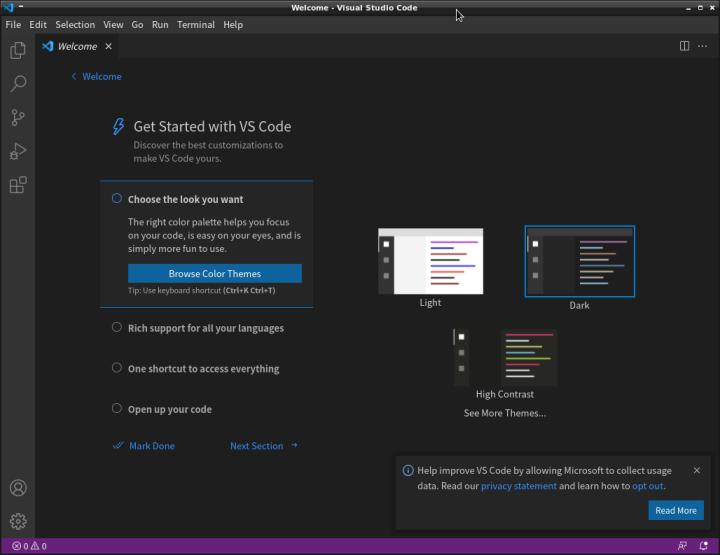Screen dimensions: 720x555
Task: Choose the Dark theme preview
Action: click(x=579, y=261)
